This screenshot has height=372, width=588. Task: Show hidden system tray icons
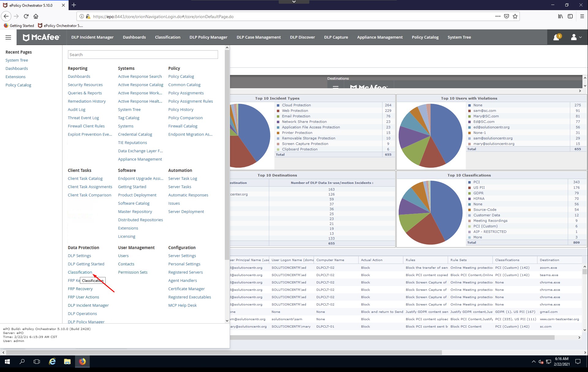[533, 362]
